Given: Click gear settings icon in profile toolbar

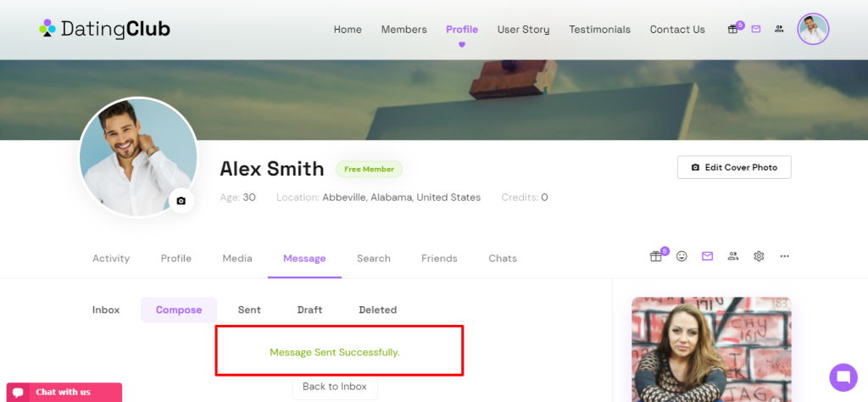Looking at the screenshot, I should (x=759, y=256).
